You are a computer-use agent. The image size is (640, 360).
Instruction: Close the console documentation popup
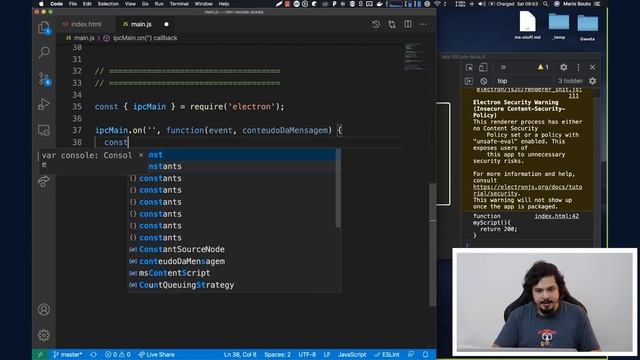[141, 155]
